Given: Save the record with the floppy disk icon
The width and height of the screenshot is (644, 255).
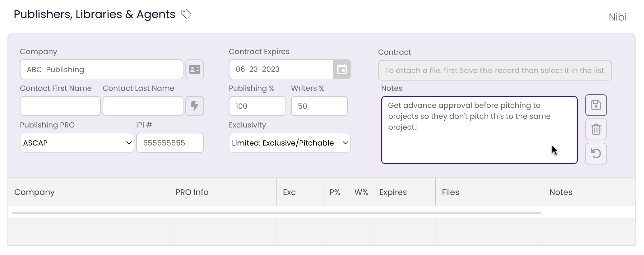Looking at the screenshot, I should coord(596,105).
